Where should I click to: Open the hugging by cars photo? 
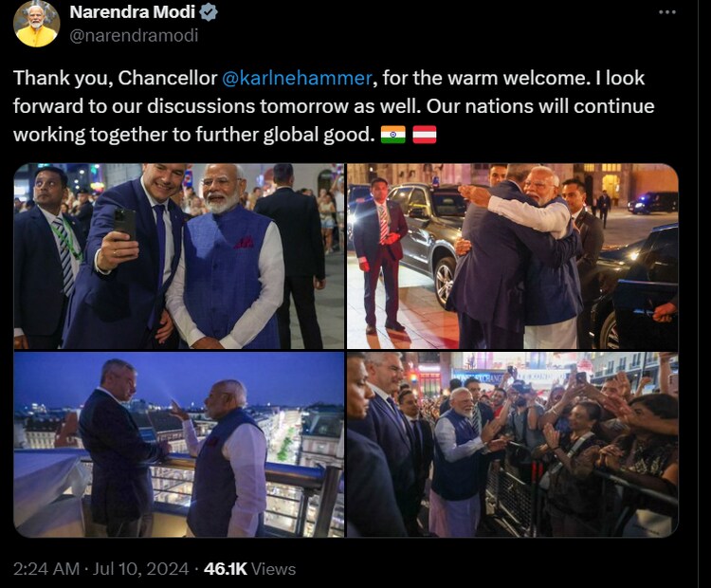tap(512, 256)
